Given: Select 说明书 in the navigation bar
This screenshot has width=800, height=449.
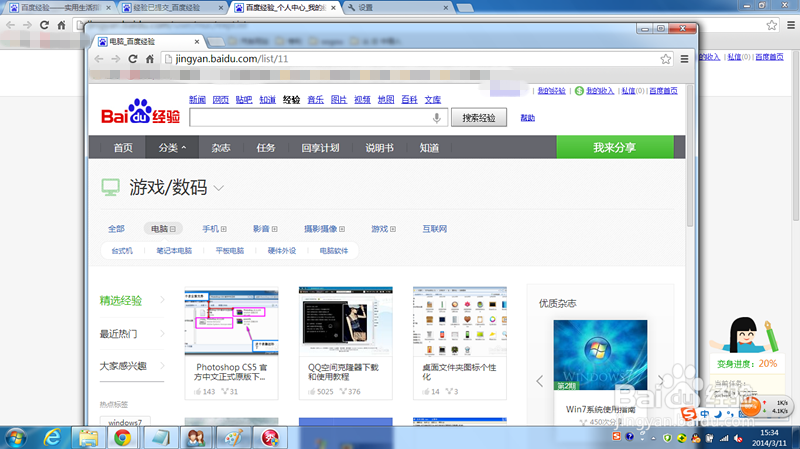Looking at the screenshot, I should (x=379, y=147).
